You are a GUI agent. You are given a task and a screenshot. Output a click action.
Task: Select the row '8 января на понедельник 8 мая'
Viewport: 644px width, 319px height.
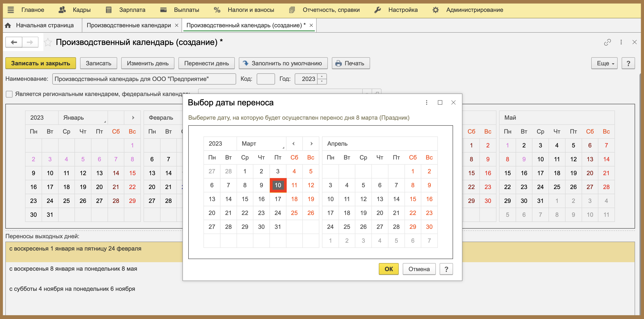(x=320, y=272)
